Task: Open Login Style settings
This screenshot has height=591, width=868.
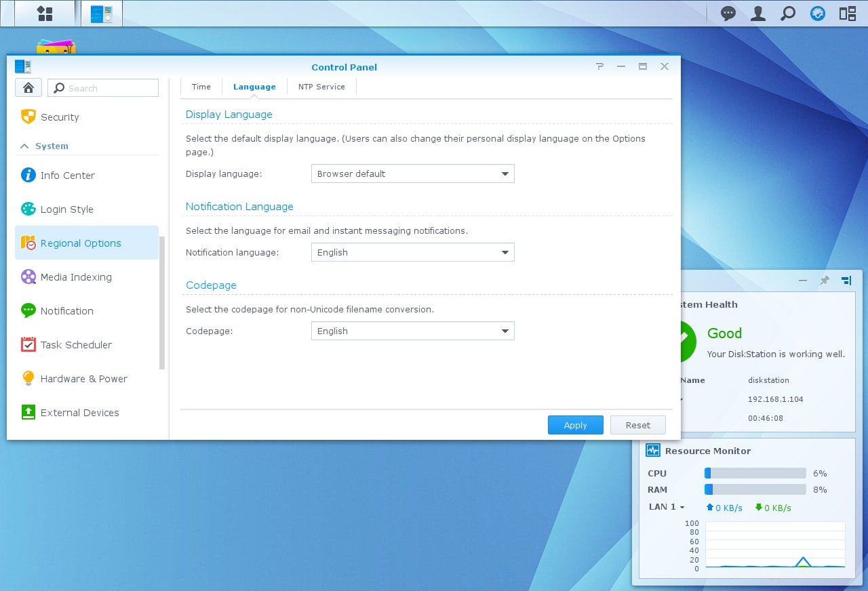Action: click(x=87, y=209)
